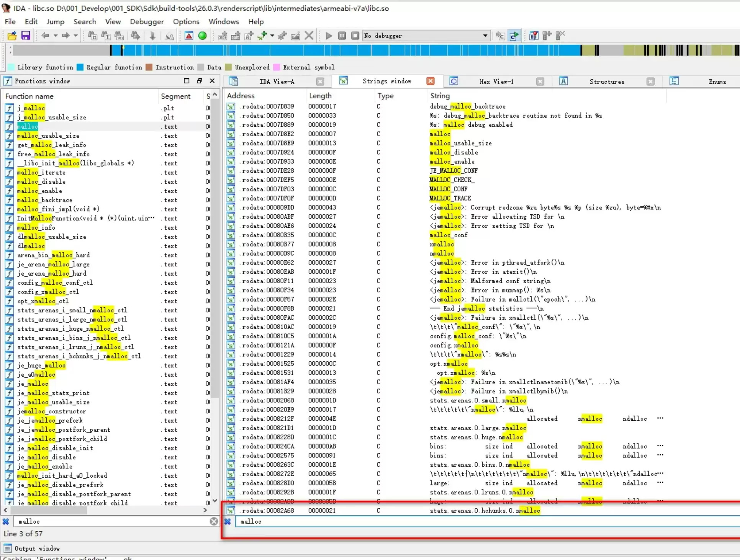Expand the back navigation history arrow
740x560 pixels.
[x=56, y=36]
